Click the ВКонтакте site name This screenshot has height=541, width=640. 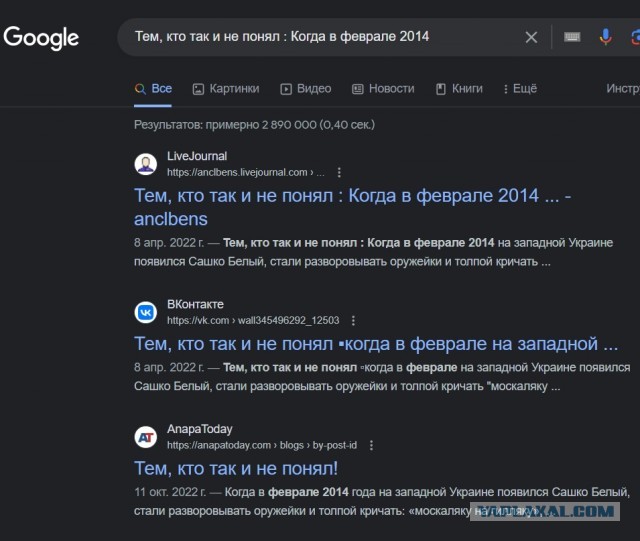(x=195, y=304)
